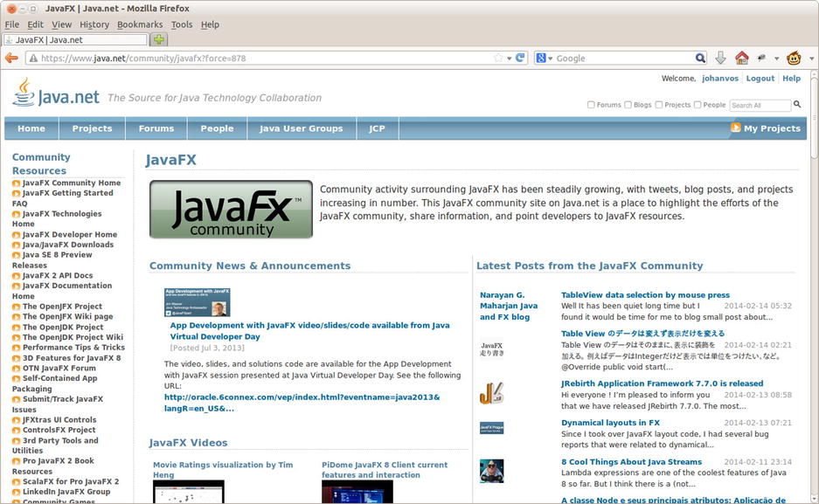Click the orange bullet beside ControlsFX Project
This screenshot has height=504, width=819.
point(17,431)
